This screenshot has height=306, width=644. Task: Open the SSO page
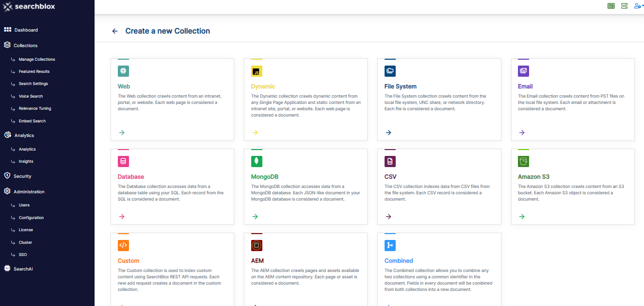tap(23, 255)
